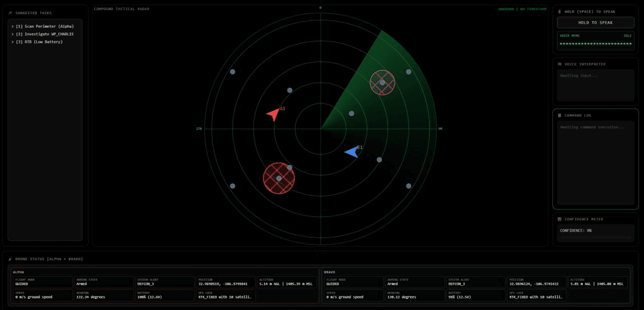Click the Drone Status header icon
The height and width of the screenshot is (310, 644).
11,259
